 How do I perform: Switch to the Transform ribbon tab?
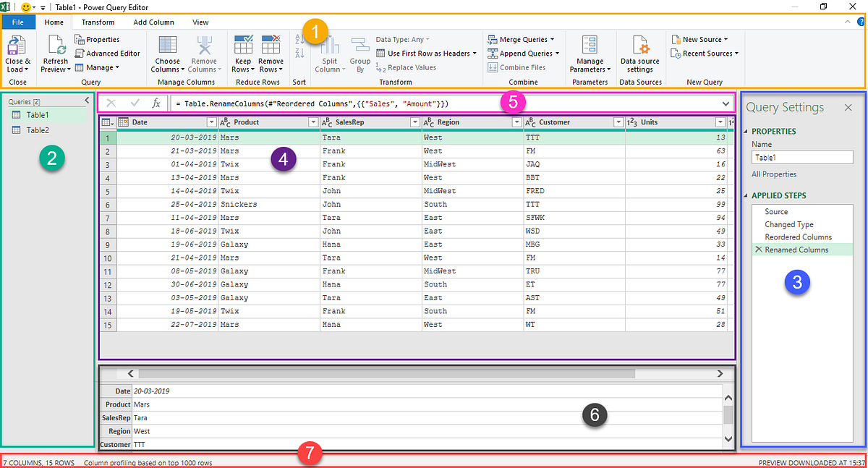point(98,22)
